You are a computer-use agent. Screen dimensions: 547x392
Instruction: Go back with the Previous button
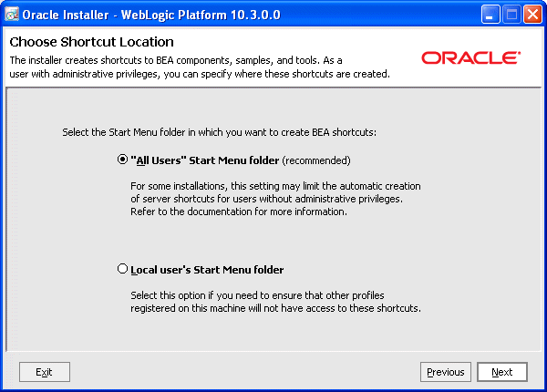(446, 372)
